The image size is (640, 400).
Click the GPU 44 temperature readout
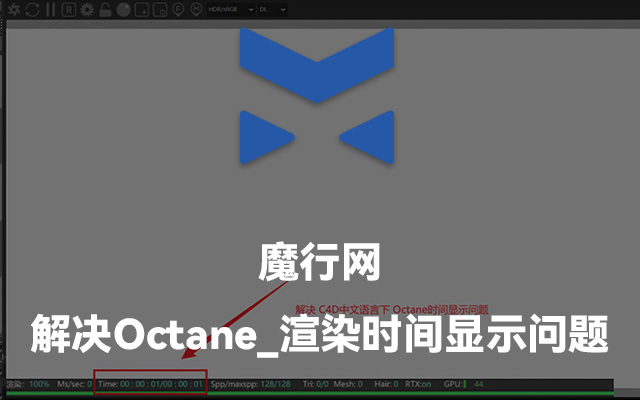[464, 384]
